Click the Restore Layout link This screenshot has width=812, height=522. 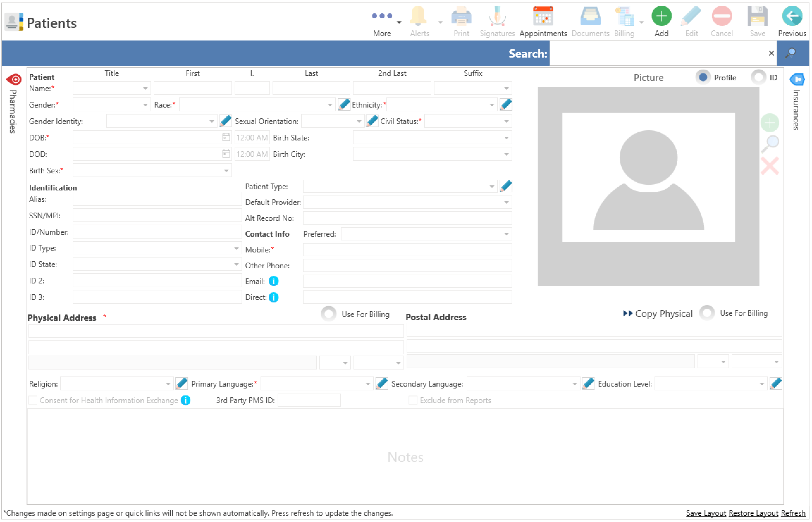pyautogui.click(x=754, y=513)
